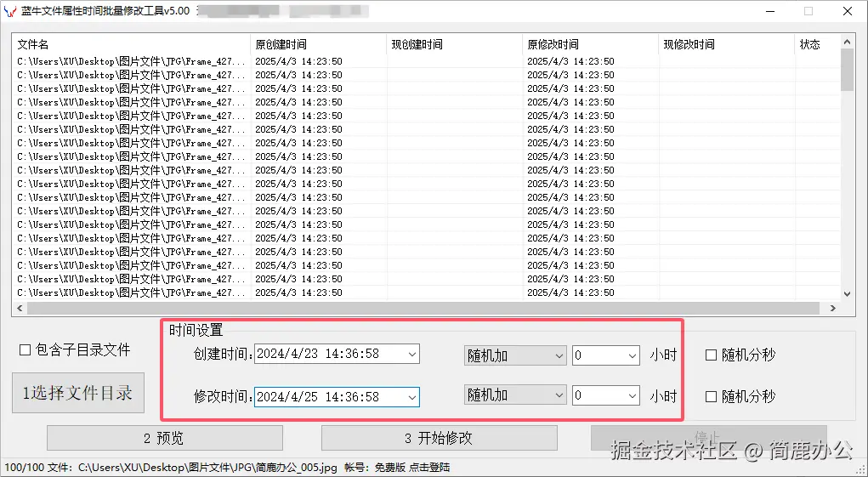Click the 3 开始修改 button

439,438
